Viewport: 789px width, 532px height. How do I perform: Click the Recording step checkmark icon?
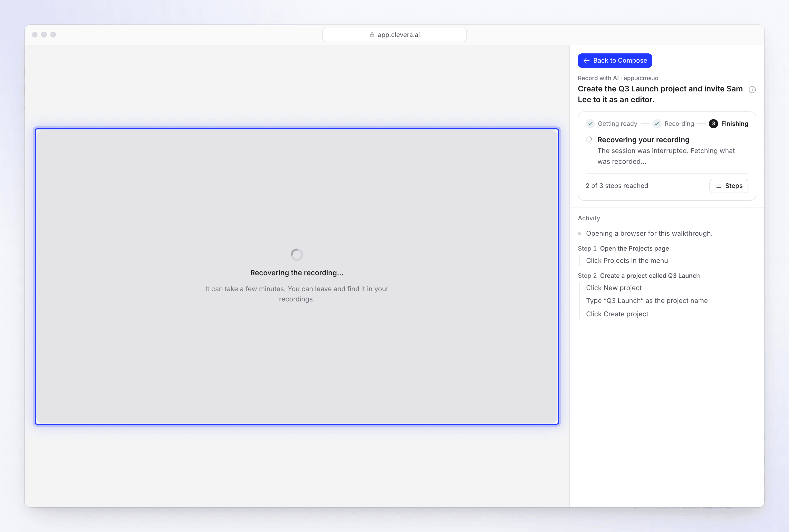point(657,123)
